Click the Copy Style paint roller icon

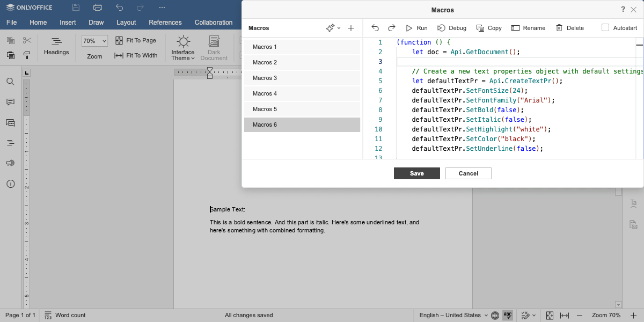[x=27, y=55]
